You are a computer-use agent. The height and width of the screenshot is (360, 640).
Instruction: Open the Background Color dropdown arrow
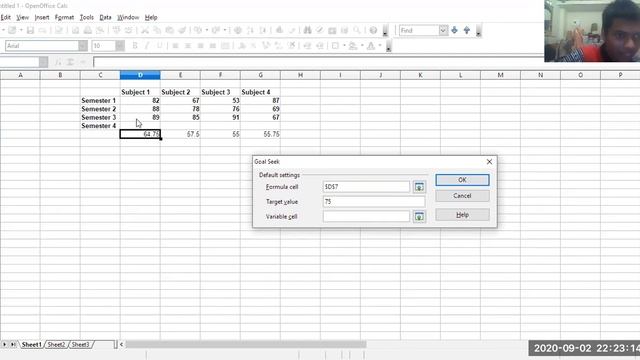click(x=362, y=46)
